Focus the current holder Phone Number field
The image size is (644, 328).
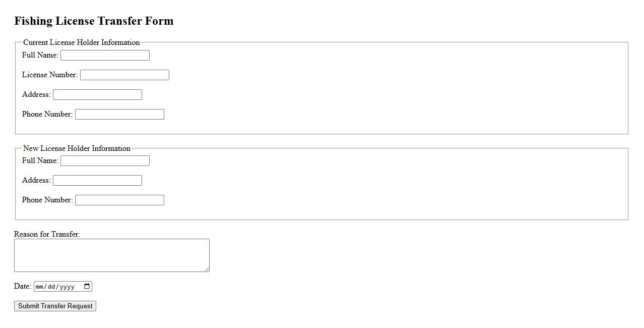[x=119, y=114]
